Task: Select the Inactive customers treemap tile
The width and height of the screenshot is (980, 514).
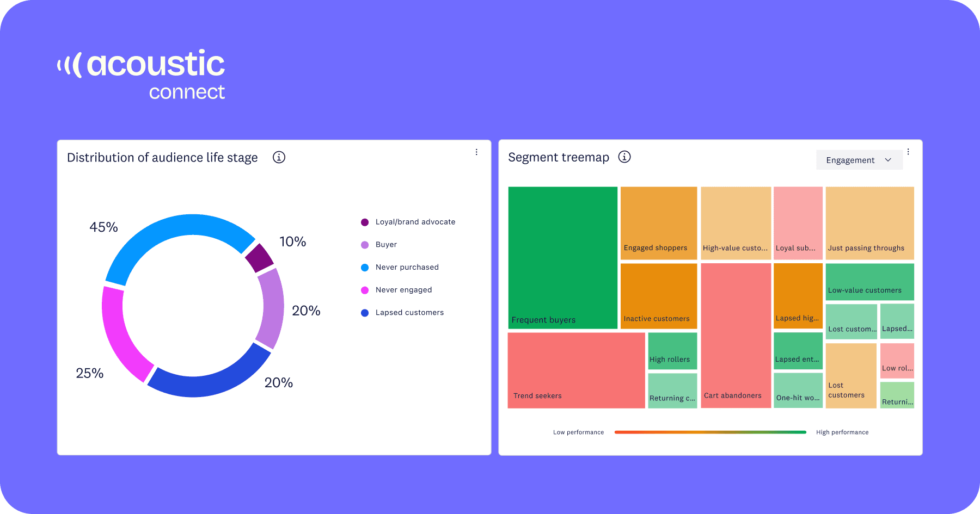Action: coord(658,296)
